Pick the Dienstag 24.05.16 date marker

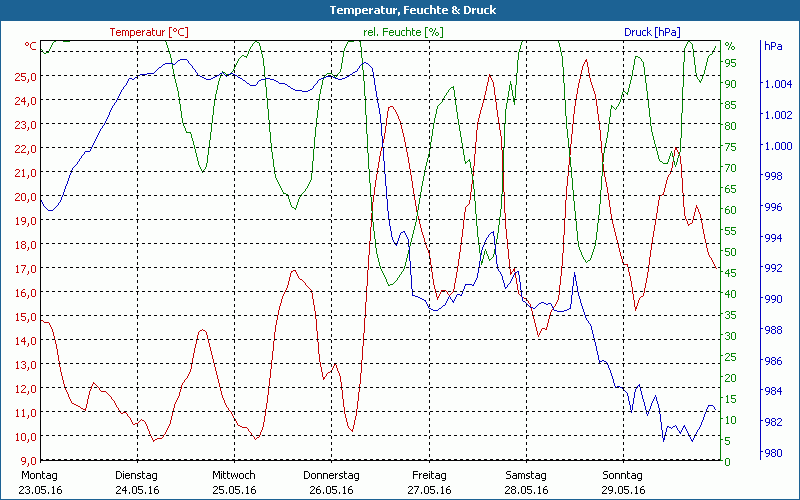click(137, 482)
